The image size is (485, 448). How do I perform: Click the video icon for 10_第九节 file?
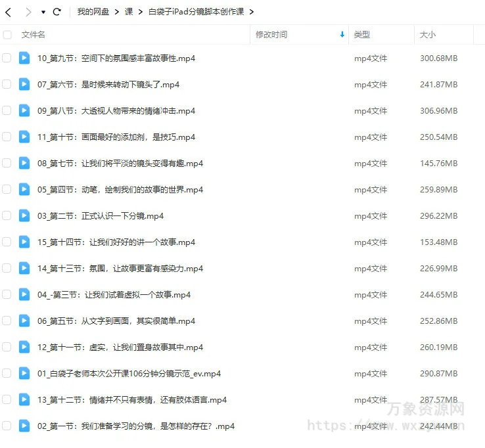pos(24,58)
